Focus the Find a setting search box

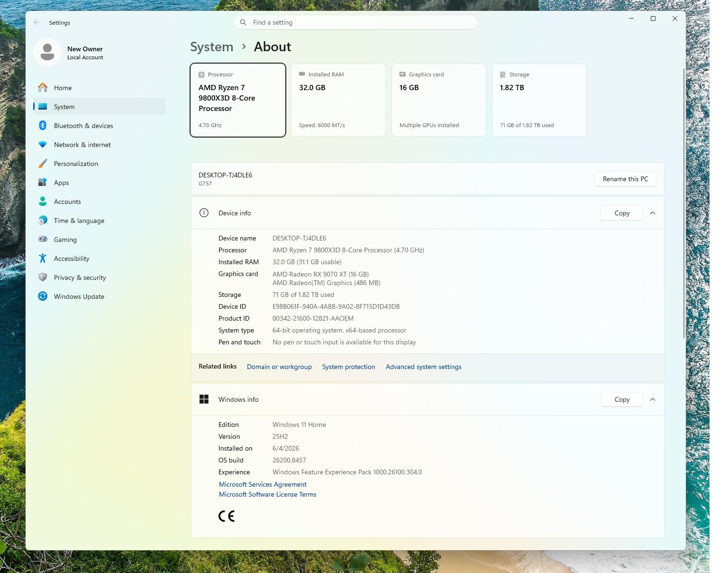tap(355, 22)
